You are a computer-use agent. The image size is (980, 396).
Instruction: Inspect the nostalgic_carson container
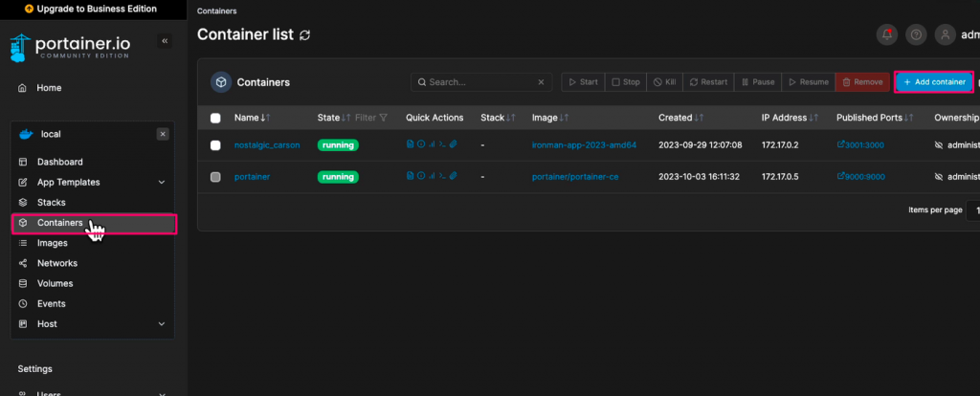[x=421, y=143]
